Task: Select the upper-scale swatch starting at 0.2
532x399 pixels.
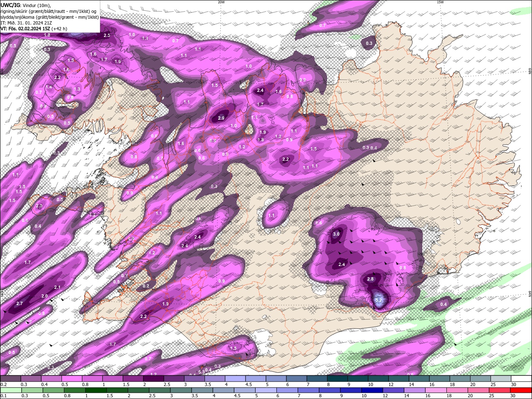Action: tap(10, 379)
